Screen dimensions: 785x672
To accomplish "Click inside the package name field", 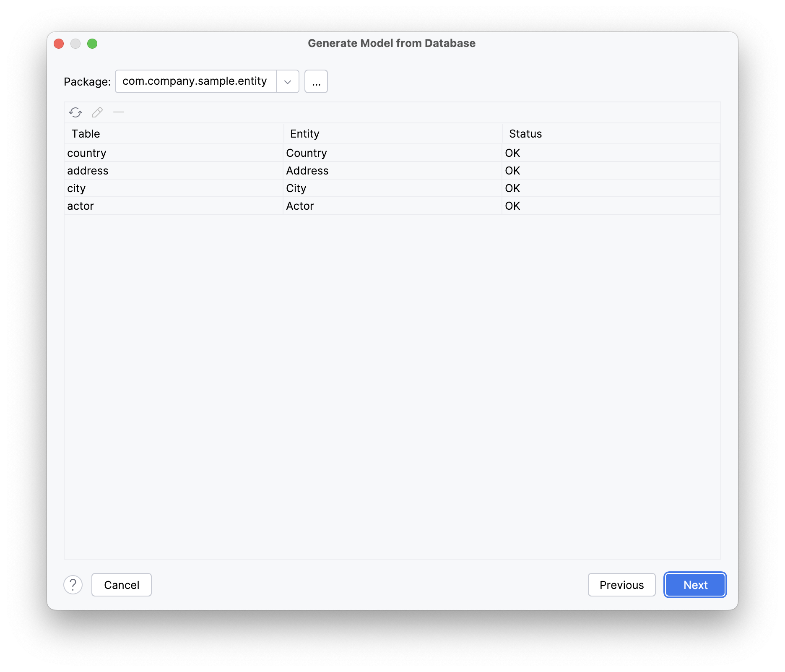I will pos(195,81).
